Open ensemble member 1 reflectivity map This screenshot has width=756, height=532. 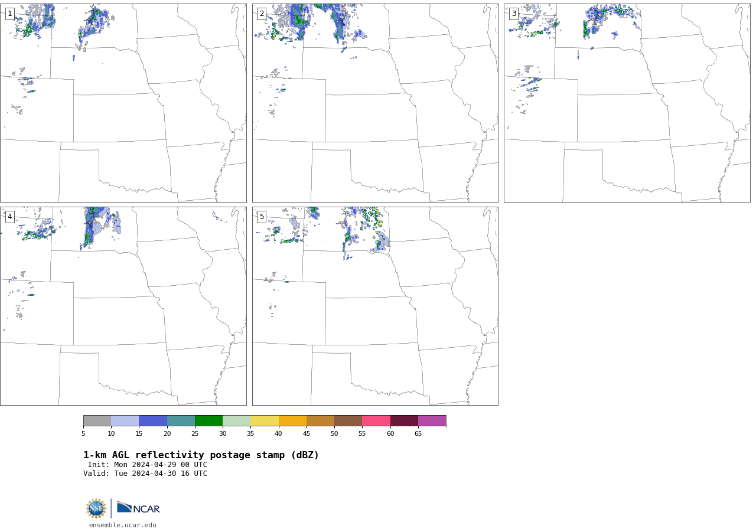pyautogui.click(x=123, y=103)
